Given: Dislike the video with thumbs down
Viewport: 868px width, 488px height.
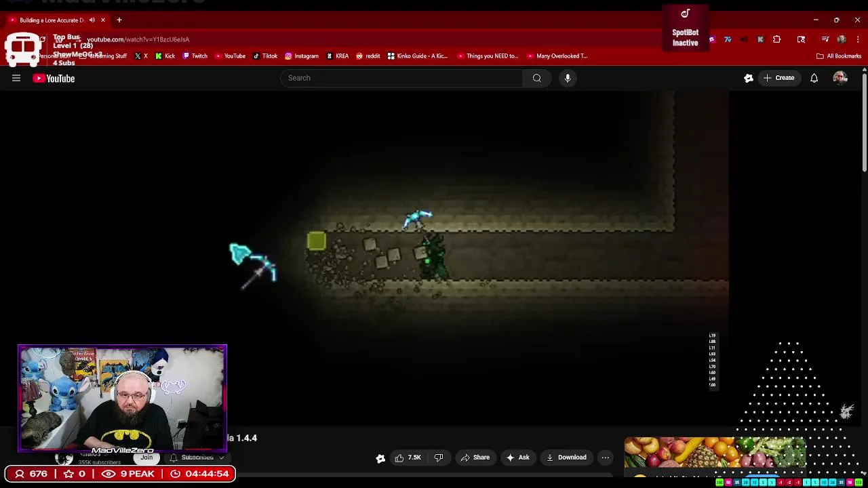Looking at the screenshot, I should click(x=439, y=457).
